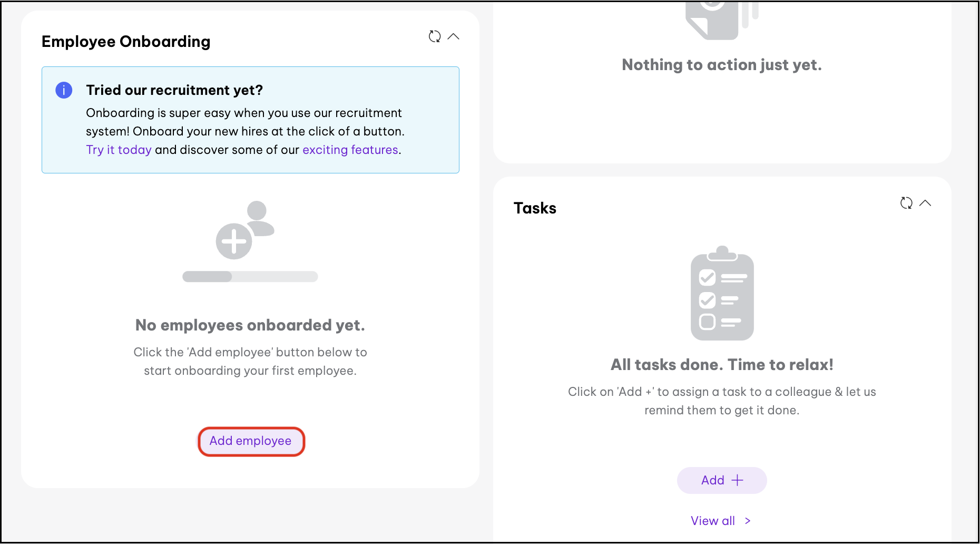
Task: Refresh the Tasks panel
Action: pos(906,203)
